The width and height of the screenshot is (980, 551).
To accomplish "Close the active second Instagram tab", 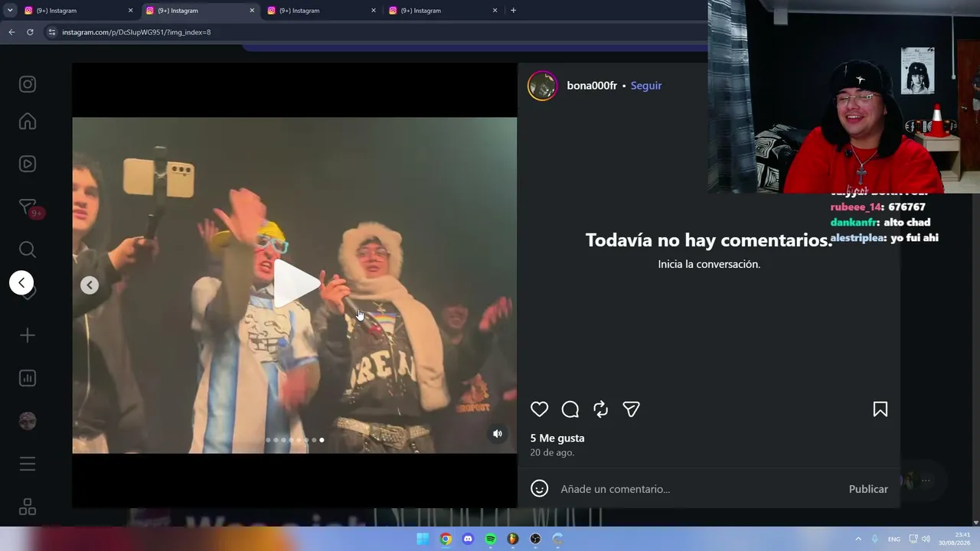I will tap(252, 11).
